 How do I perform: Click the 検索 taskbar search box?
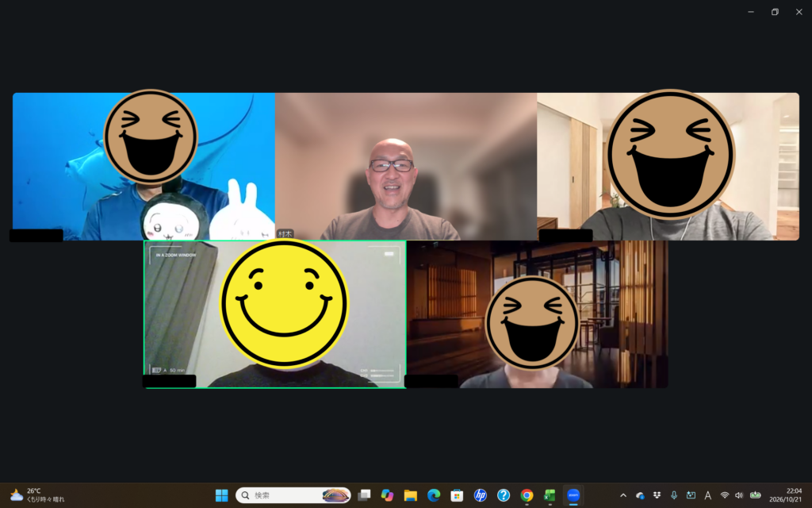pos(293,495)
